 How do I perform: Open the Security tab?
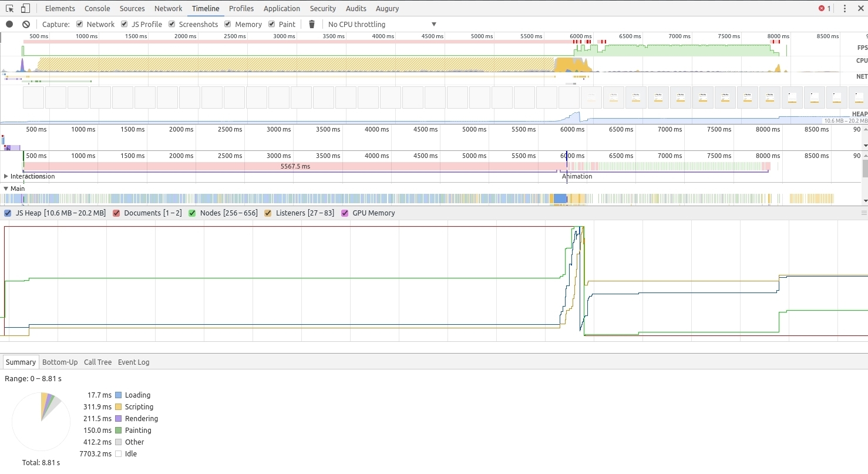pos(323,8)
